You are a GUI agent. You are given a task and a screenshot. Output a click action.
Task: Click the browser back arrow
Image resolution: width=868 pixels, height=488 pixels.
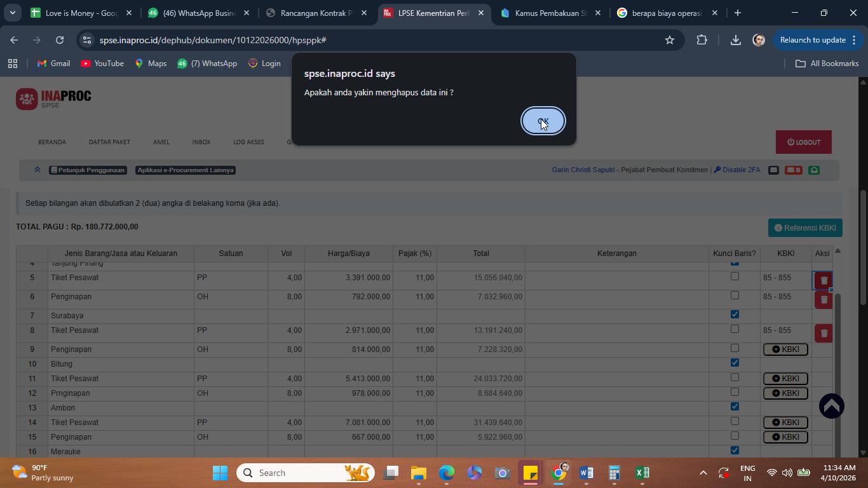tap(14, 40)
